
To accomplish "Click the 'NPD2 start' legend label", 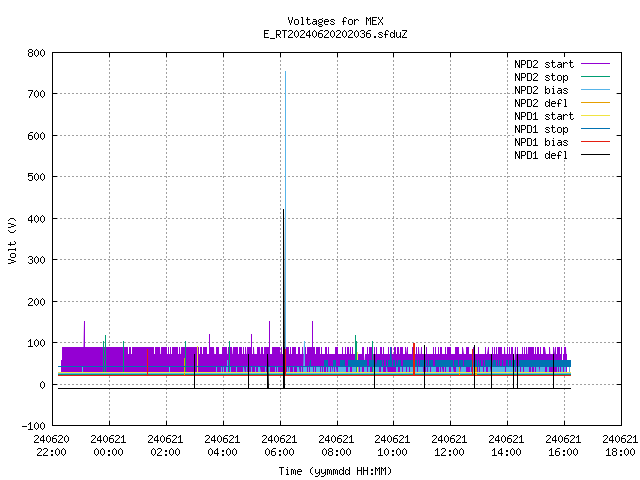I will point(544,64).
